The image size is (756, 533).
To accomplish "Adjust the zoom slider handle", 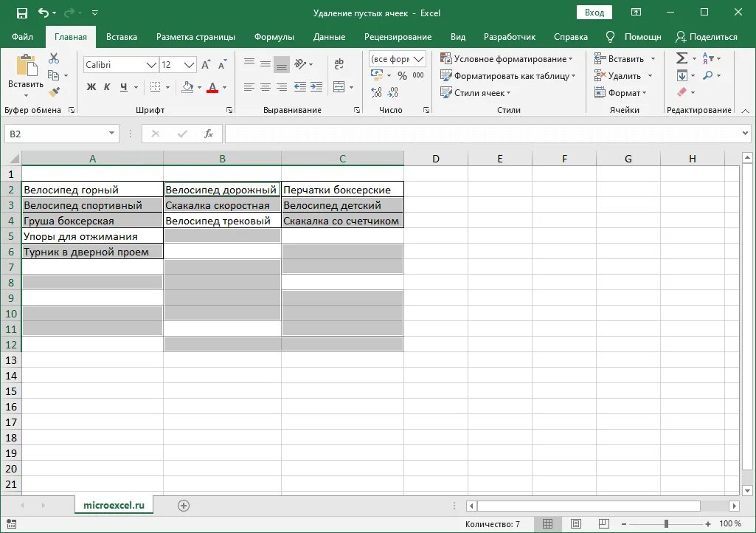I will [666, 524].
